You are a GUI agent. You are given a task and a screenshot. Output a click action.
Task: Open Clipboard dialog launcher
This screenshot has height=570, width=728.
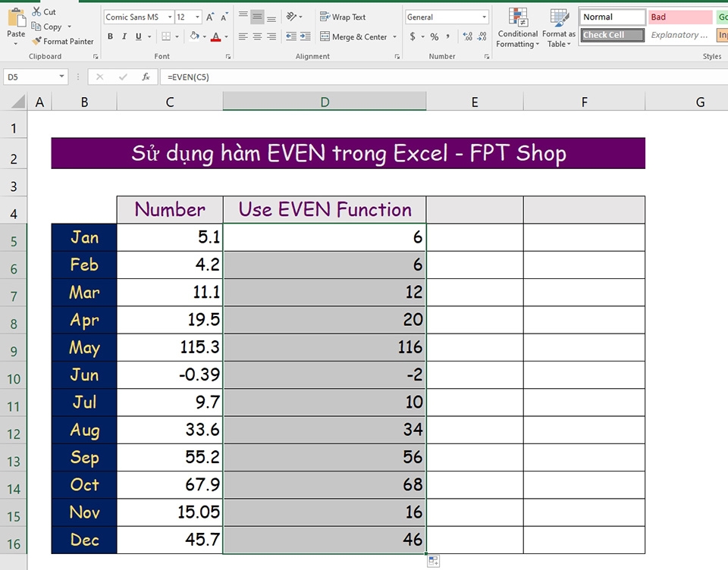[96, 57]
